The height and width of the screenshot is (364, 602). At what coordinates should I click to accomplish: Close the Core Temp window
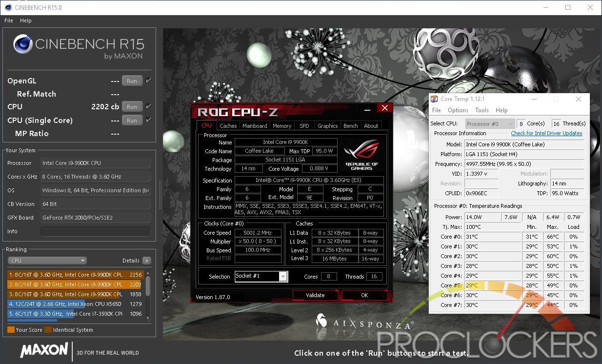pyautogui.click(x=578, y=99)
